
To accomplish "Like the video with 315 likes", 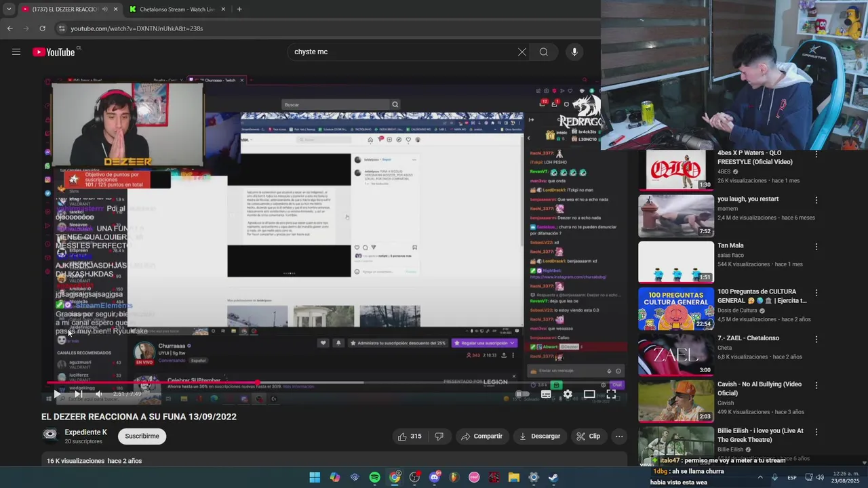I will pos(408,436).
